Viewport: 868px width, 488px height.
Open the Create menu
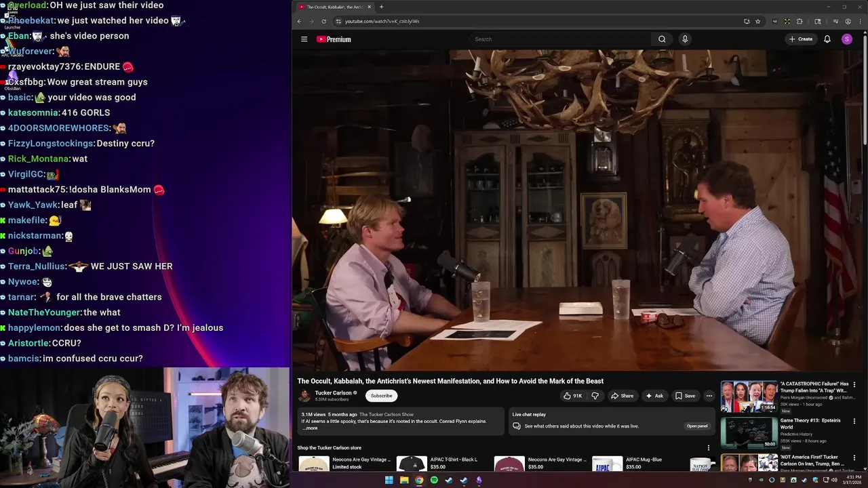(x=801, y=39)
